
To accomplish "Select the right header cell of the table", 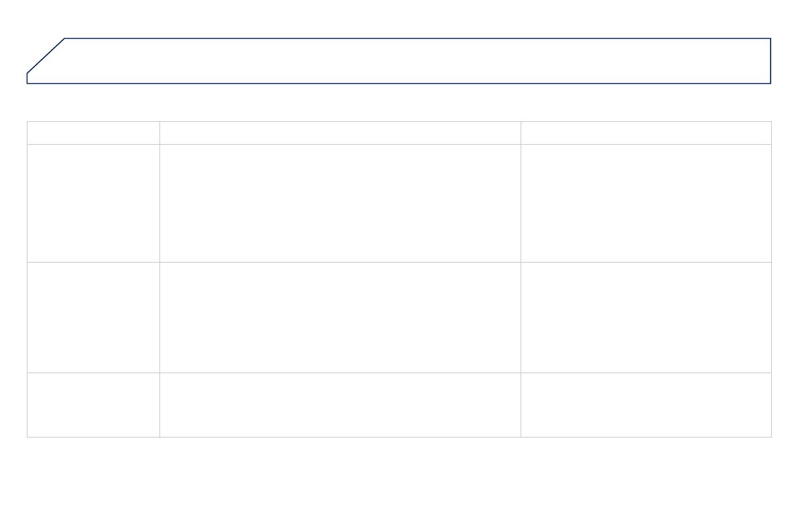I will (646, 133).
